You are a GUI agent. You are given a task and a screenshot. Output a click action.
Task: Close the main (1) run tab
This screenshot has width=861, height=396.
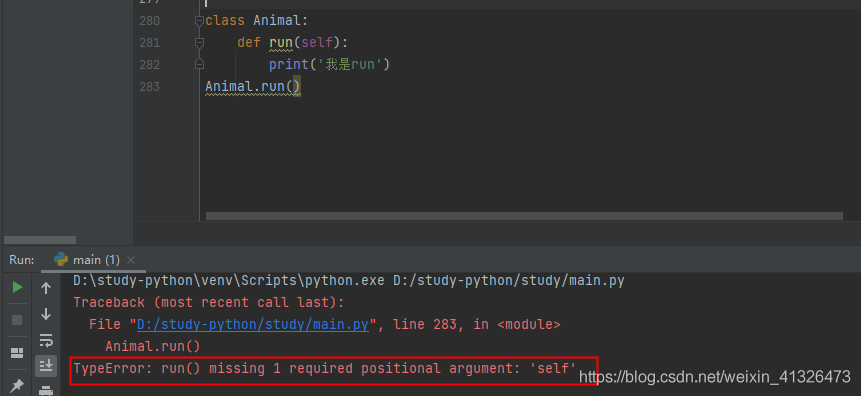pos(131,260)
